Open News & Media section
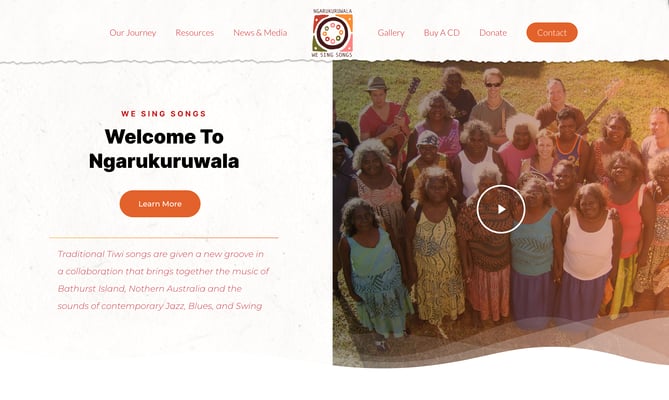 (x=260, y=32)
